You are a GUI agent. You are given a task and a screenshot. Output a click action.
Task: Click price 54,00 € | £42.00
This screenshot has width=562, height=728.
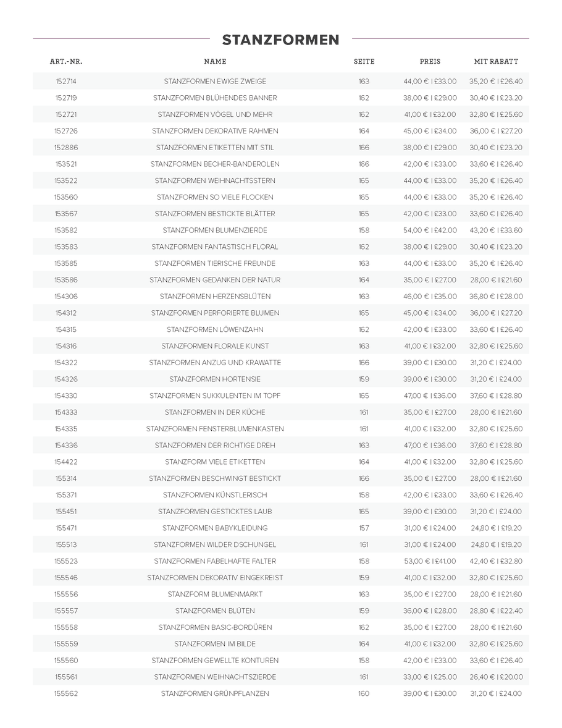[430, 231]
